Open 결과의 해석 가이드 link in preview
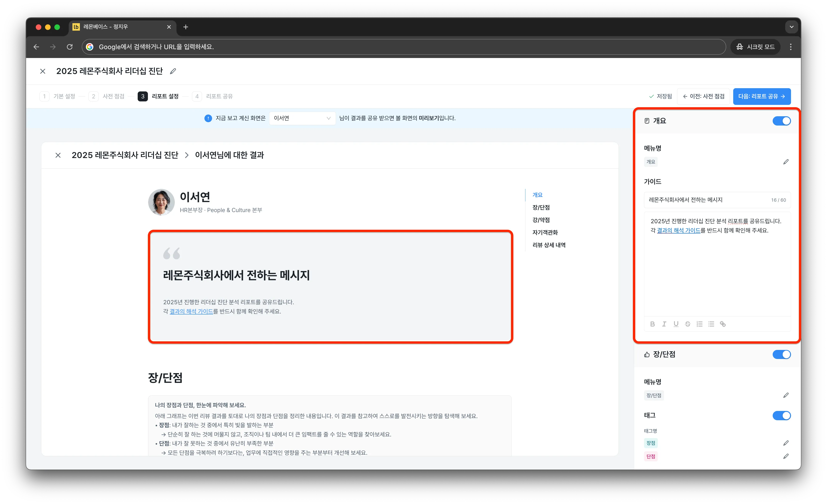Screen dimensions: 827x504 click(x=191, y=311)
